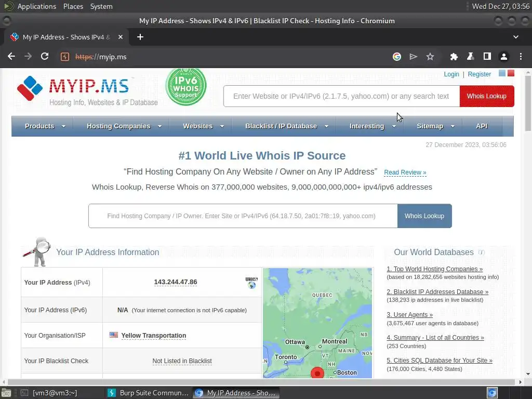The height and width of the screenshot is (399, 532).
Task: Open the Google icon in the address bar
Action: point(396,57)
